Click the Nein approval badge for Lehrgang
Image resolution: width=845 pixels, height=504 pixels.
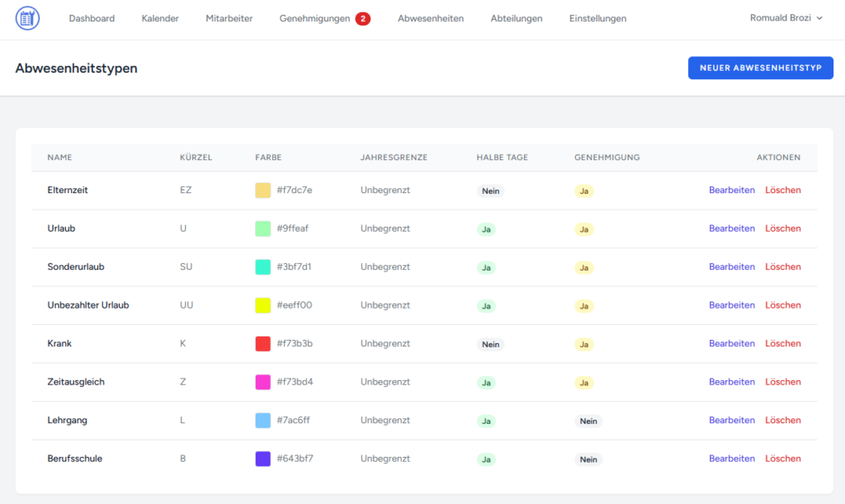coord(588,421)
